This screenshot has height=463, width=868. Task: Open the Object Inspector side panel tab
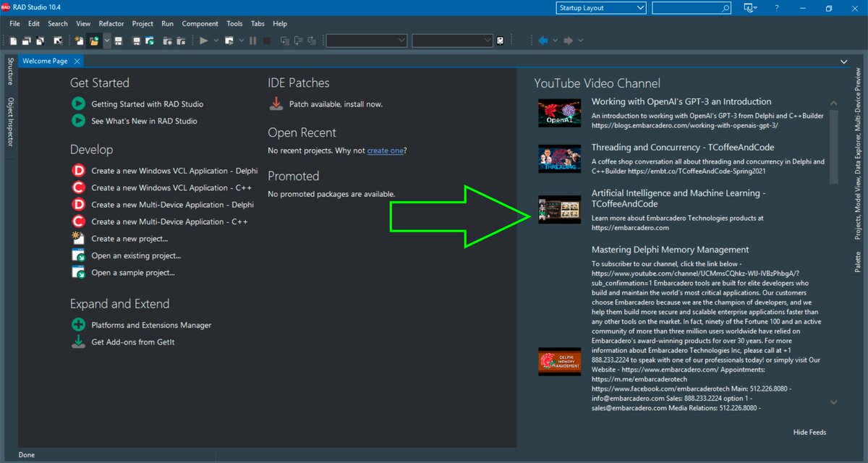(10, 122)
